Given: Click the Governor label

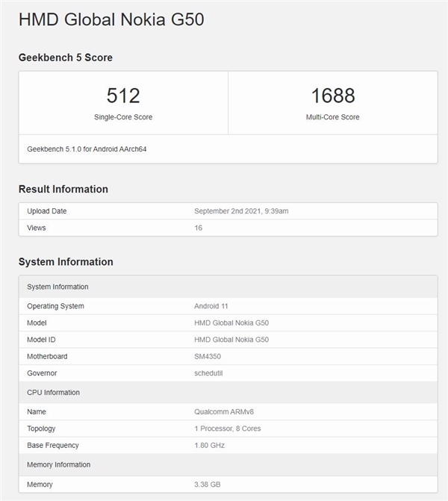Looking at the screenshot, I should click(42, 373).
